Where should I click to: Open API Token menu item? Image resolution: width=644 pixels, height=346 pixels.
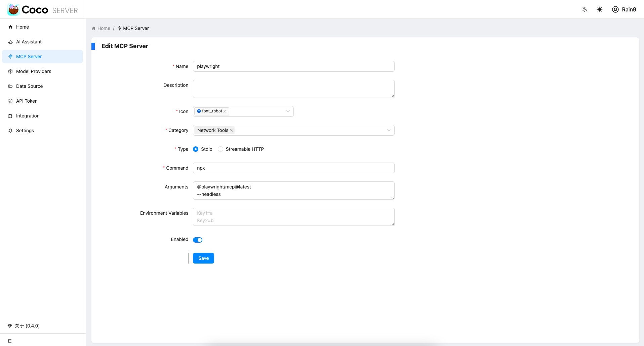point(42,101)
